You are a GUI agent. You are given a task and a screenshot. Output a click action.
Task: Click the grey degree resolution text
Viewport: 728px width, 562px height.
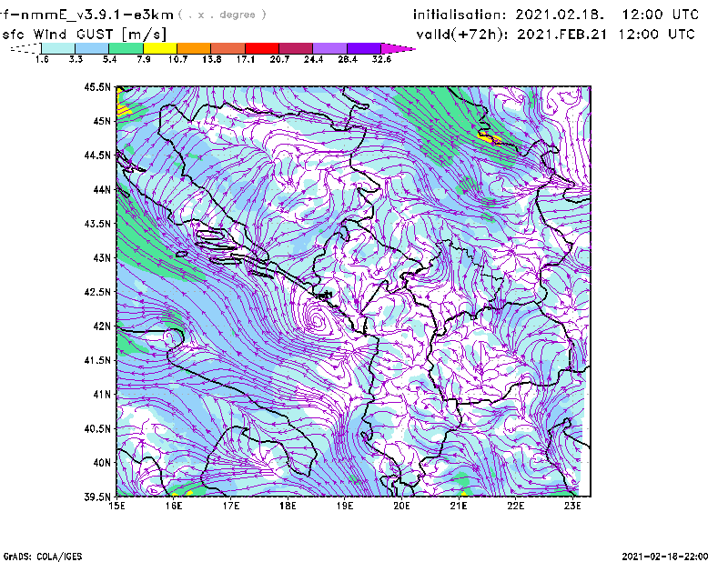(x=224, y=15)
